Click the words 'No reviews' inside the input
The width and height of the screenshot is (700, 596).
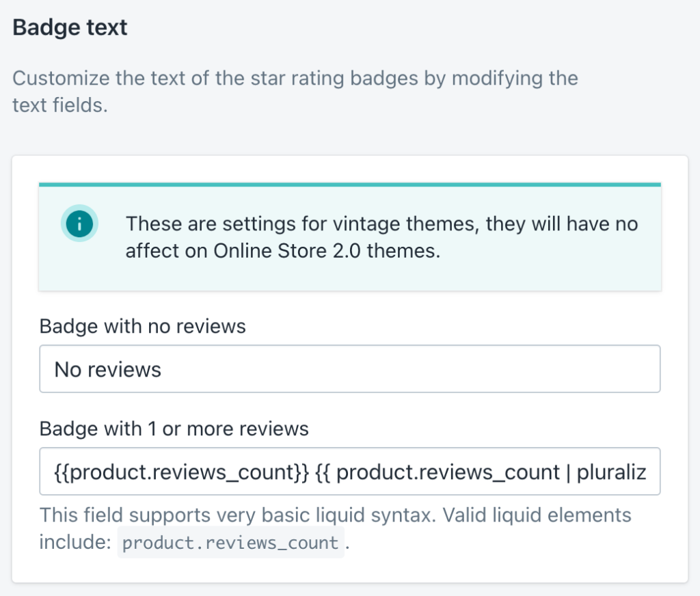[107, 370]
